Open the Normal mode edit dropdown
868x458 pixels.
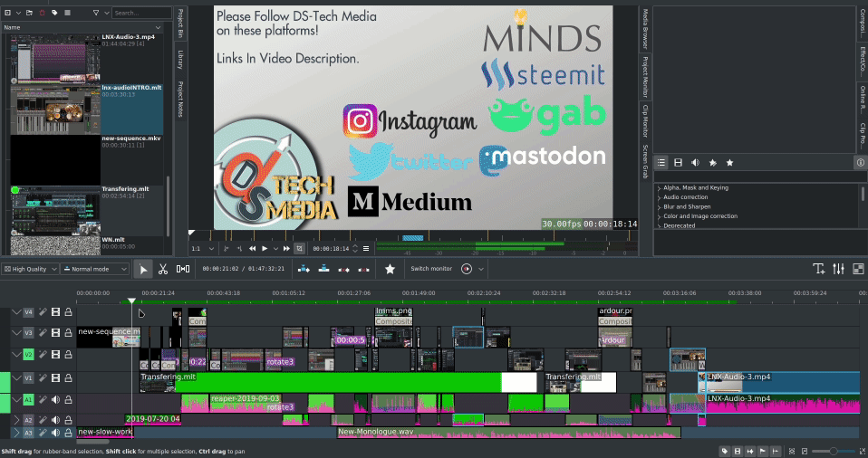point(94,269)
